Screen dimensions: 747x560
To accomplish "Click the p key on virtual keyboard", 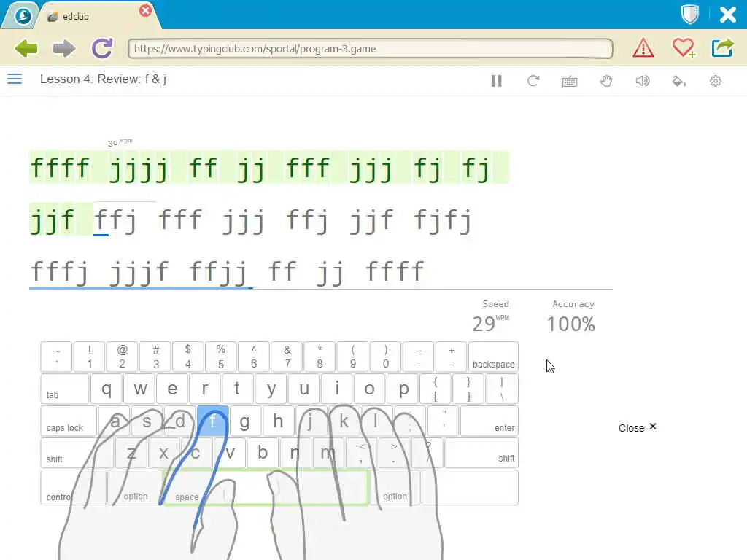I will click(403, 389).
